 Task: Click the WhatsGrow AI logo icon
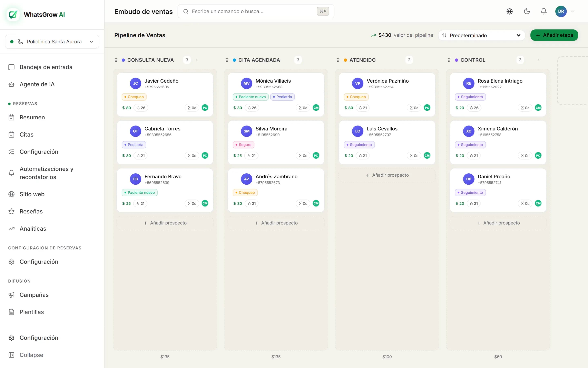point(13,15)
